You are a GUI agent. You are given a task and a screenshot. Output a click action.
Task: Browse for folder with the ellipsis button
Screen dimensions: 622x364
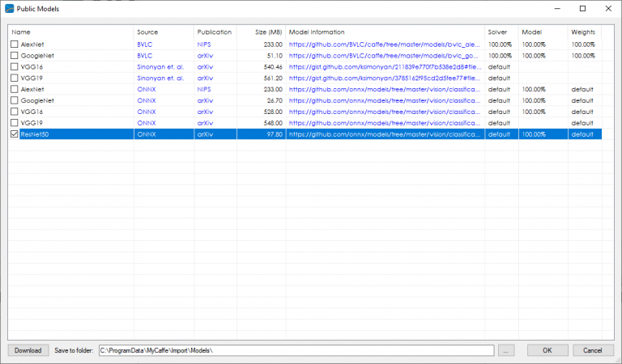click(x=506, y=350)
